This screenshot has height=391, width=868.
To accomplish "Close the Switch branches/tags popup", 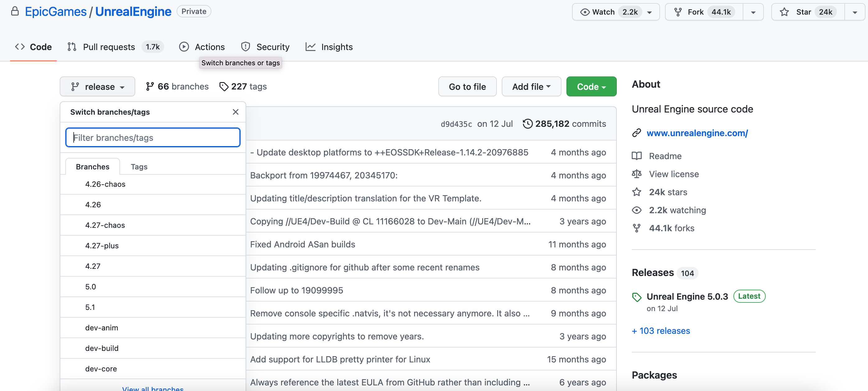I will click(x=236, y=112).
